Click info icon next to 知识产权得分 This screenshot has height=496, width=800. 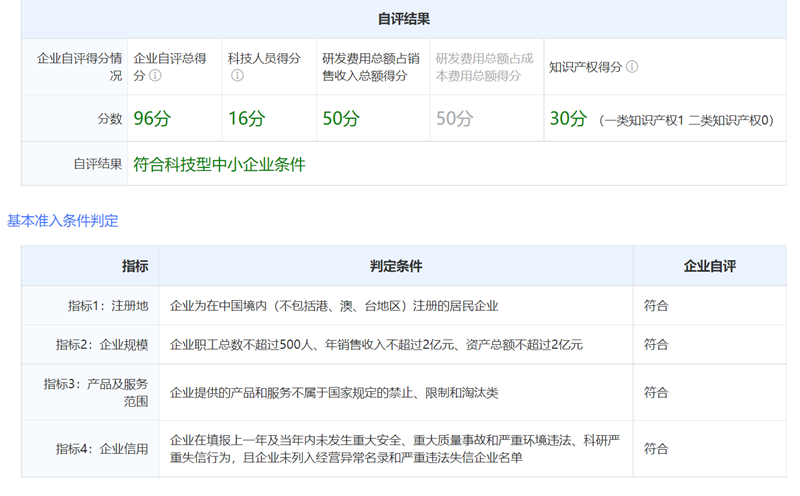coord(632,67)
